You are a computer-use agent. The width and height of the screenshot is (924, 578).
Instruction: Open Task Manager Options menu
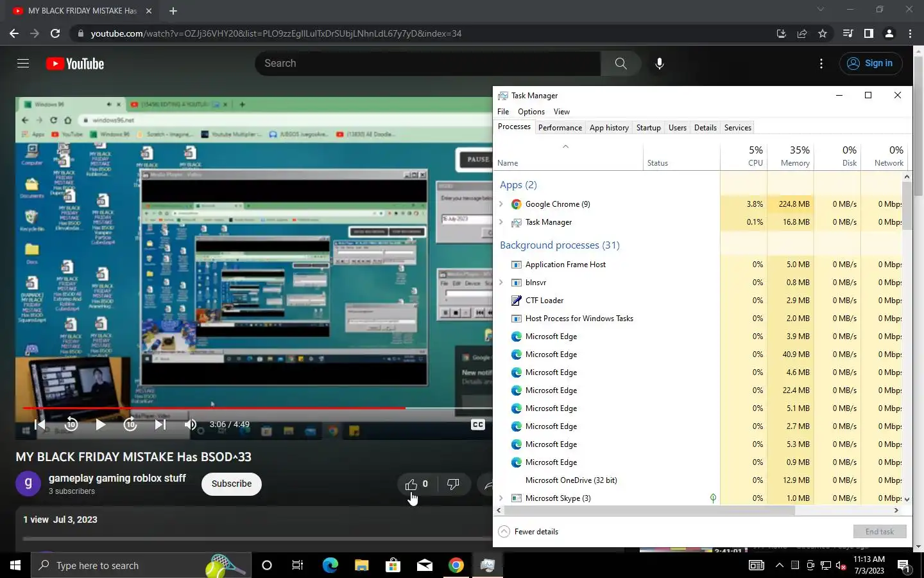coord(531,112)
